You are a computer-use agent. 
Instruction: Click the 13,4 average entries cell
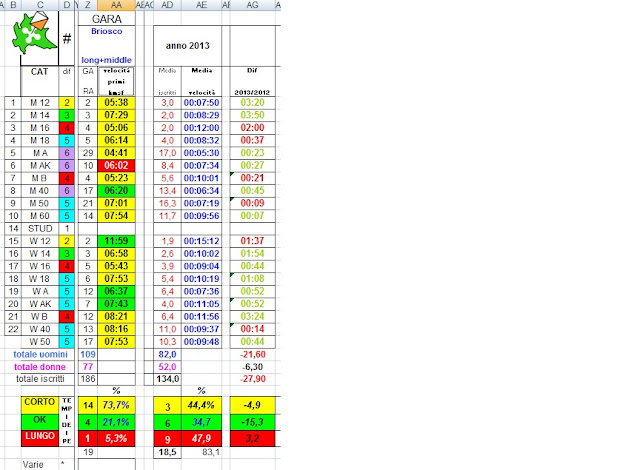(167, 191)
